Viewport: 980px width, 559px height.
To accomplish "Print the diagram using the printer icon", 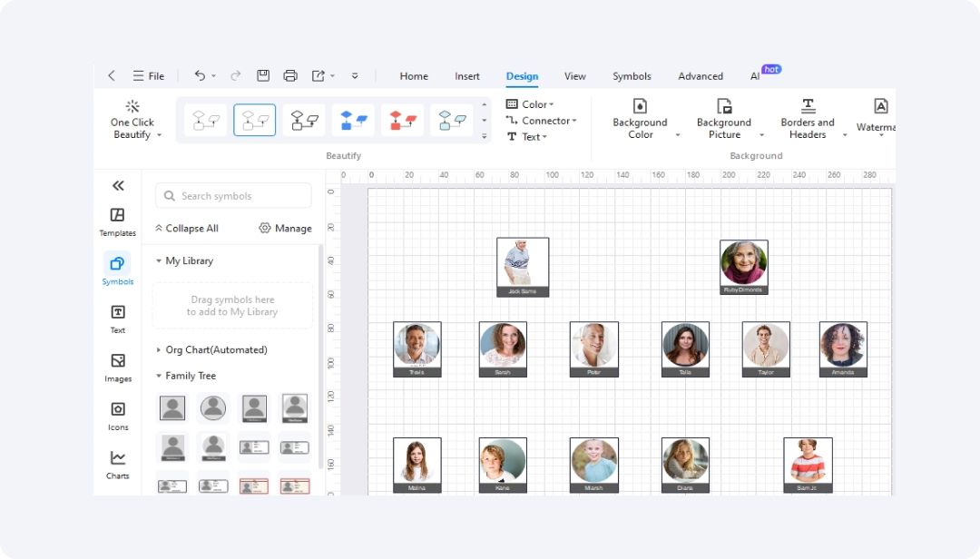I will click(290, 75).
